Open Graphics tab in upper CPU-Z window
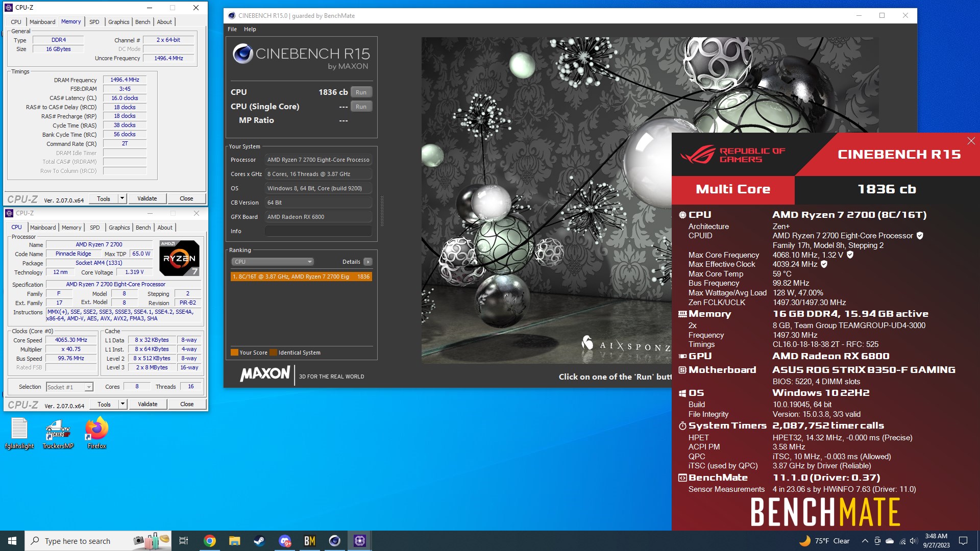Image resolution: width=980 pixels, height=551 pixels. tap(118, 22)
